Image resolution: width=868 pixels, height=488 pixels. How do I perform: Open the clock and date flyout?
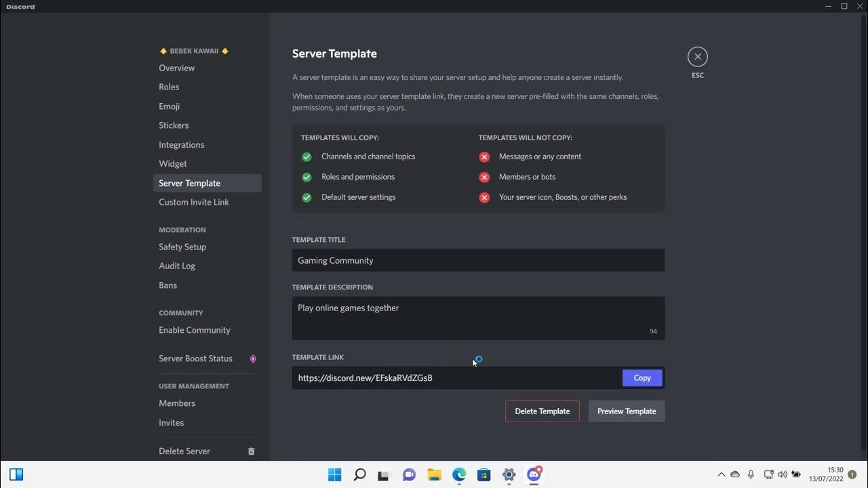pos(826,474)
